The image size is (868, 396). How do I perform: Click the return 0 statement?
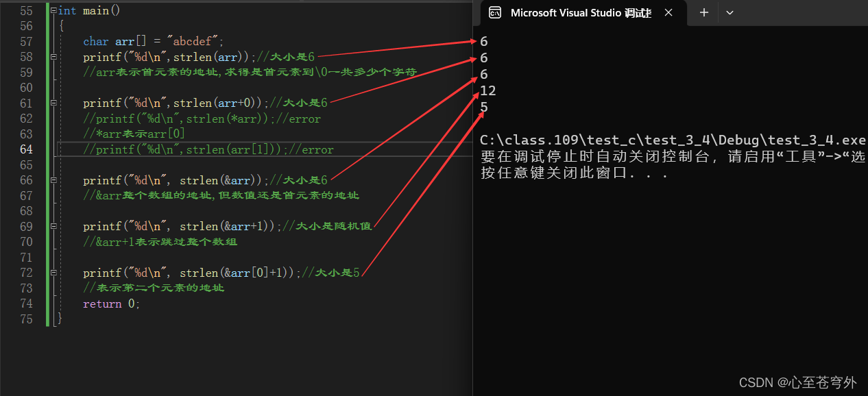(112, 304)
